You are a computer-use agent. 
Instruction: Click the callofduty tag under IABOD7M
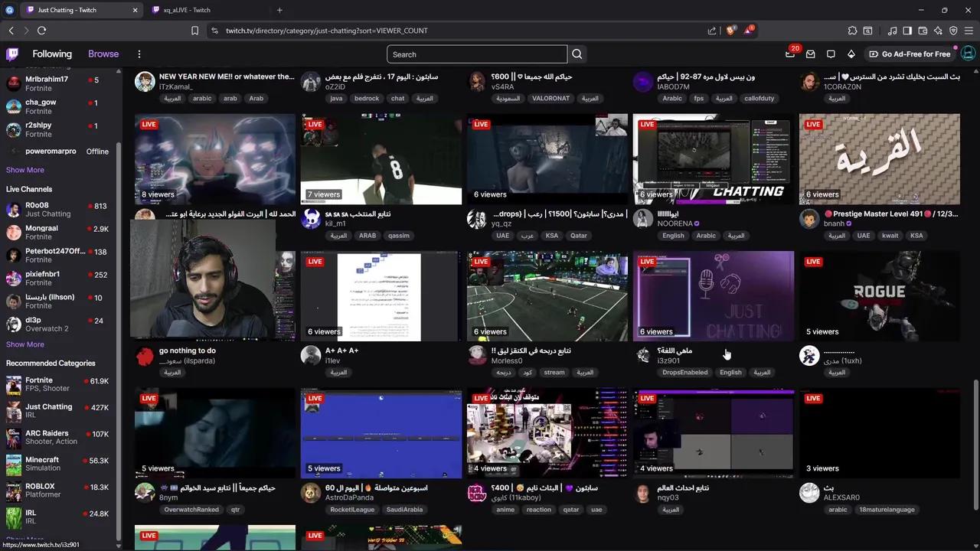tap(759, 99)
